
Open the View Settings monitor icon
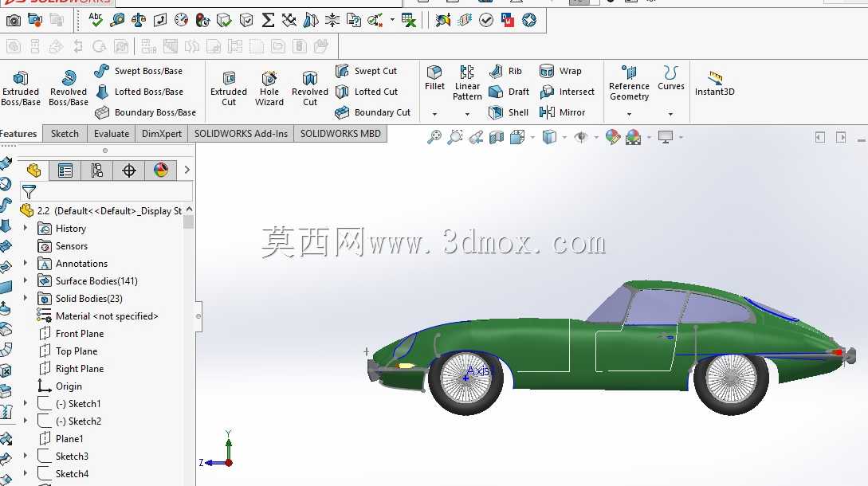666,137
